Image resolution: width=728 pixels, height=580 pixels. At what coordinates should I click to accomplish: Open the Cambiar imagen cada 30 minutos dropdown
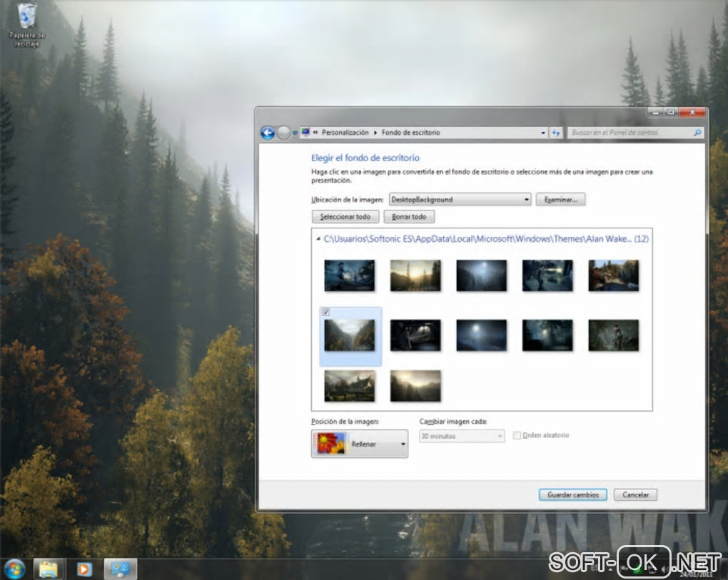462,436
